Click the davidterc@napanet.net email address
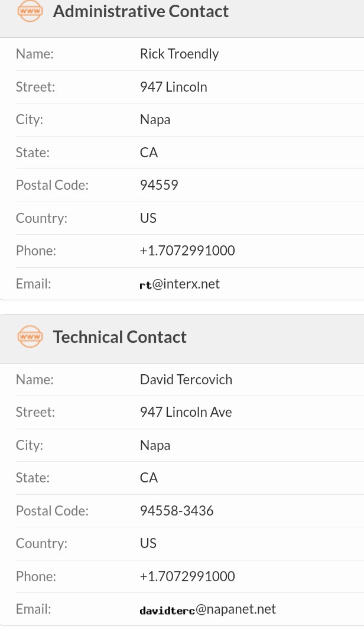Image resolution: width=364 pixels, height=629 pixels. tap(207, 609)
